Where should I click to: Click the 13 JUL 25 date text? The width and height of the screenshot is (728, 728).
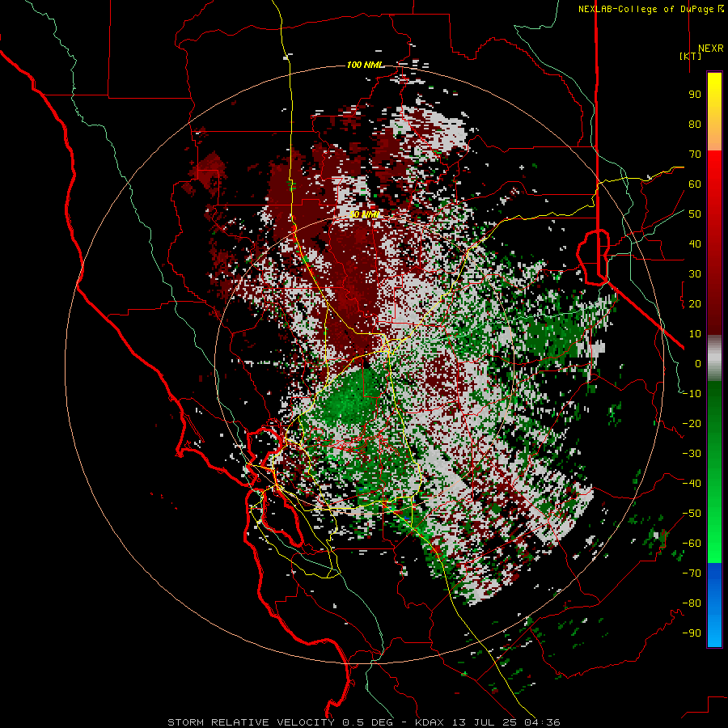pyautogui.click(x=486, y=722)
